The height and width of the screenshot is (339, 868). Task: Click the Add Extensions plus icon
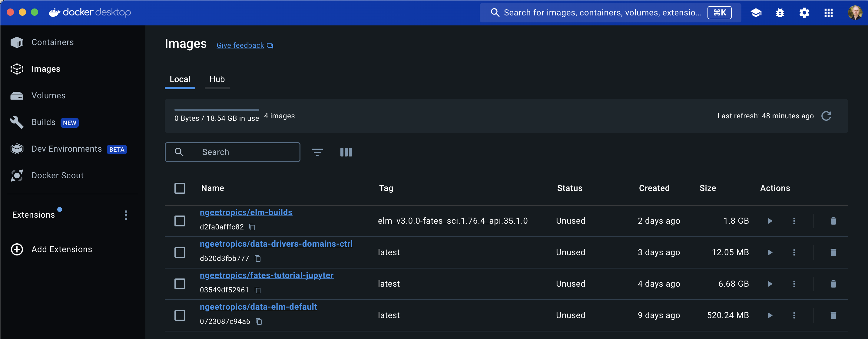coord(17,249)
